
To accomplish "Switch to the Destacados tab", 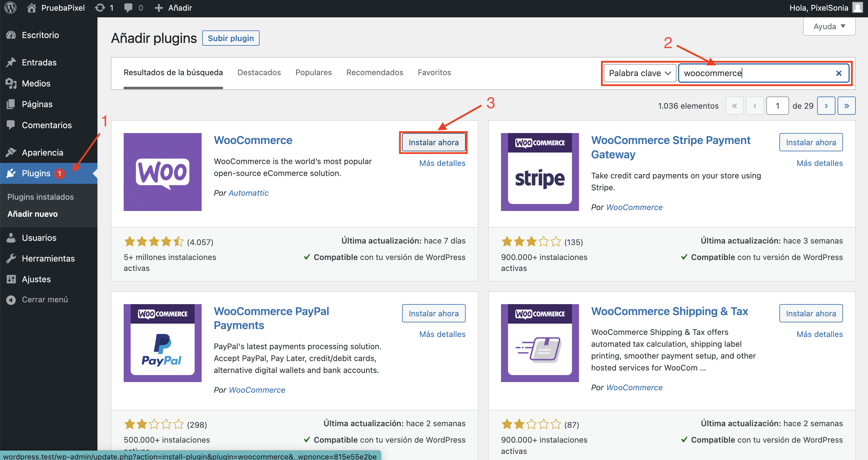I will (x=259, y=72).
